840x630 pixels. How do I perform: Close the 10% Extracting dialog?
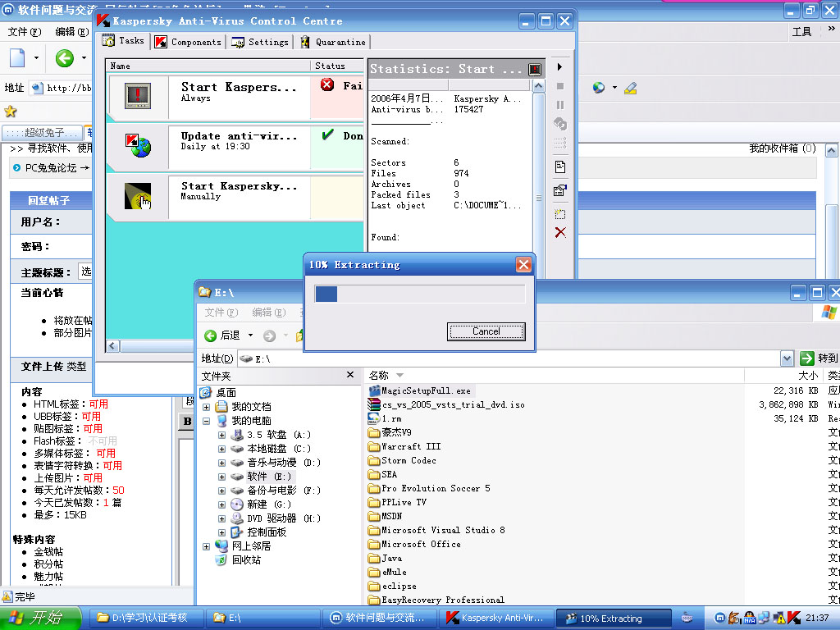[523, 264]
